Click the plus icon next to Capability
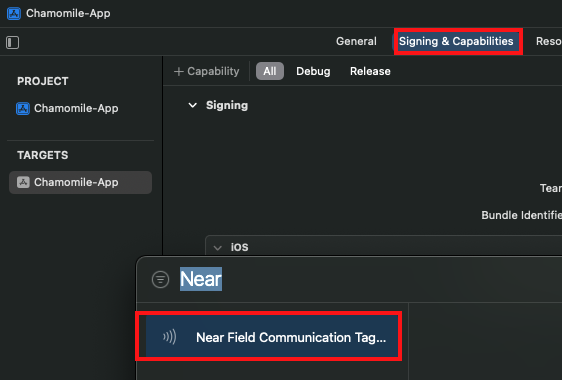The image size is (562, 380). [178, 71]
